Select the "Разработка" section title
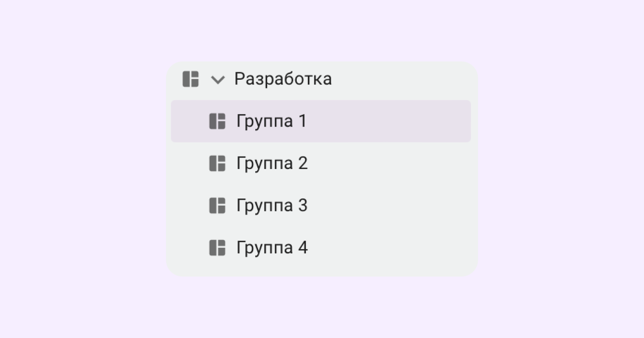Screen dimensions: 644x338 click(x=283, y=79)
